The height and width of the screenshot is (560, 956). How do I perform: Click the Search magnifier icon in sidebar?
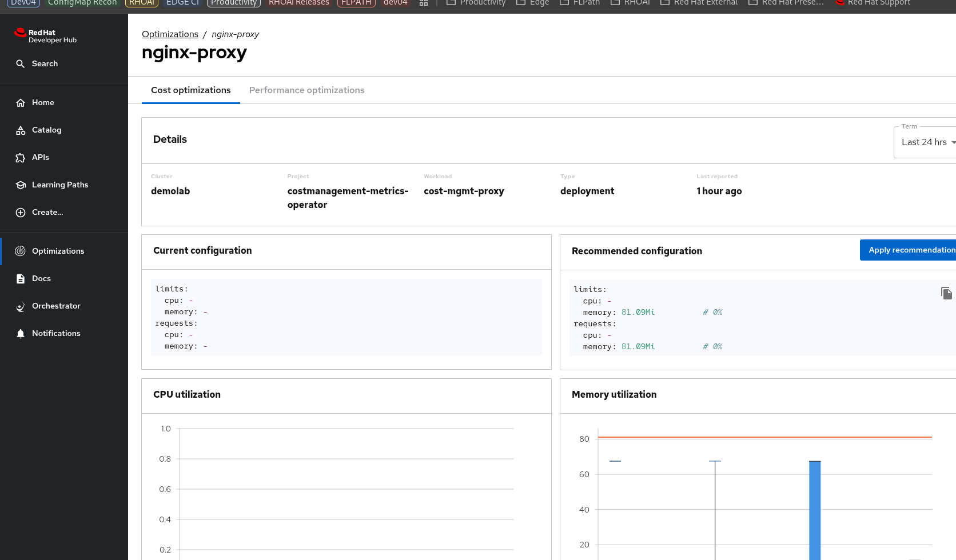[21, 64]
